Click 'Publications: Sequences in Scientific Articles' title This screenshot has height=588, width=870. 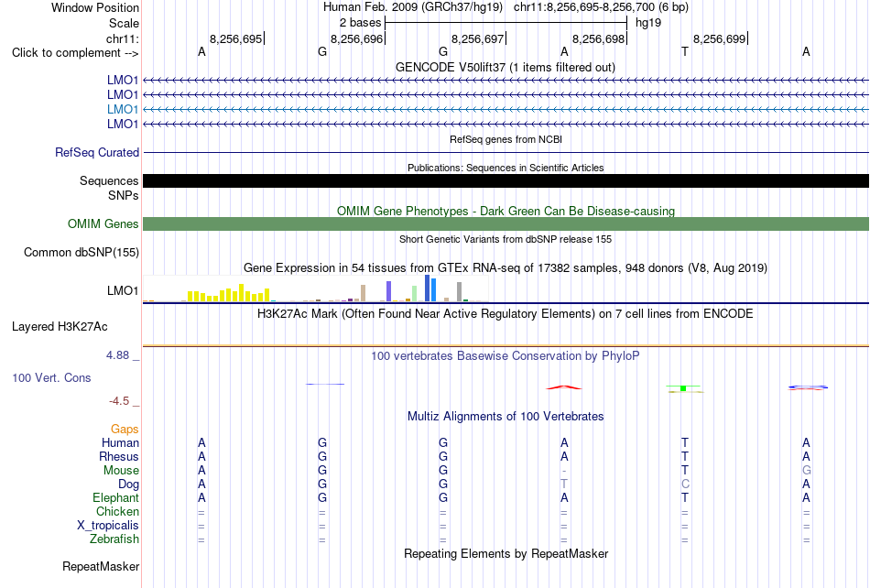coord(506,168)
